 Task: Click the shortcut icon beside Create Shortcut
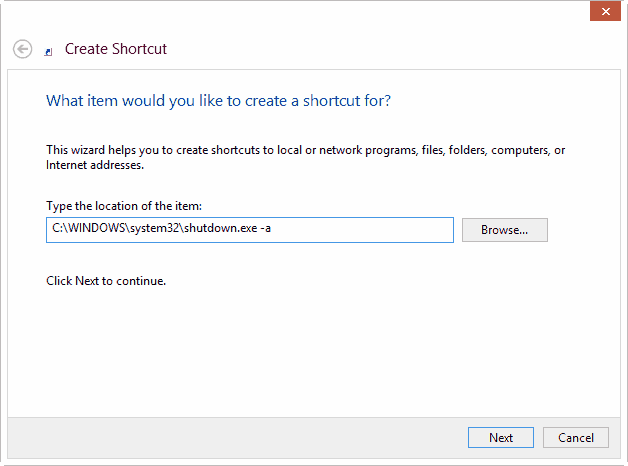[49, 50]
